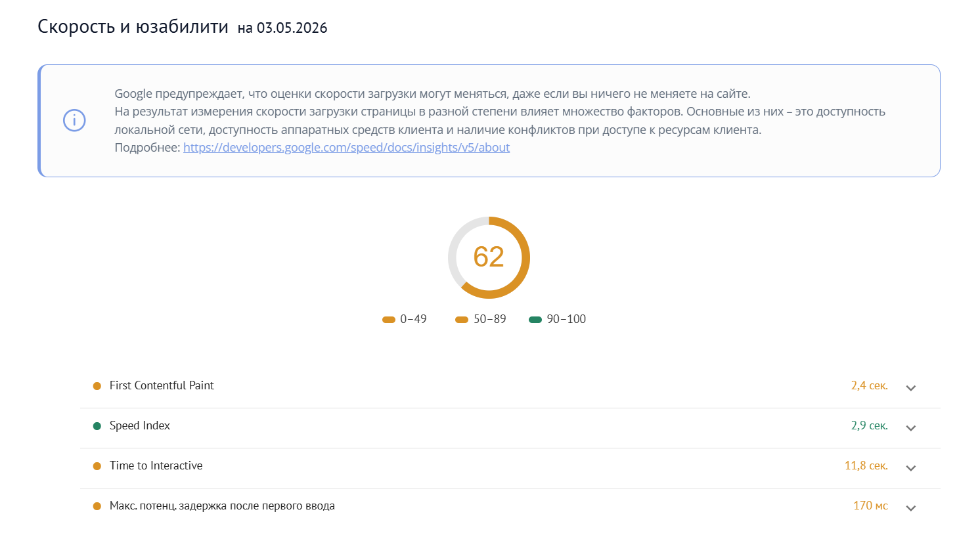This screenshot has height=541, width=980.
Task: Click the info icon in the notice box
Action: pos(74,120)
